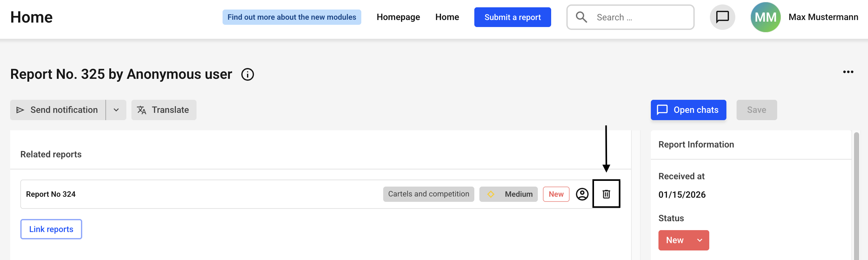Screen dimensions: 868x260
Task: Click the MM user avatar
Action: 765,17
